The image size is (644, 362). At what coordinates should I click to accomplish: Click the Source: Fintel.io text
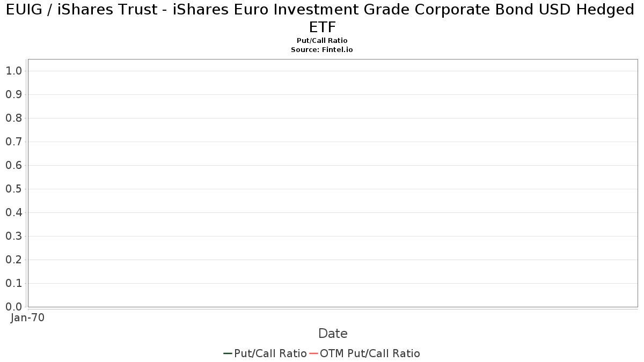point(322,49)
